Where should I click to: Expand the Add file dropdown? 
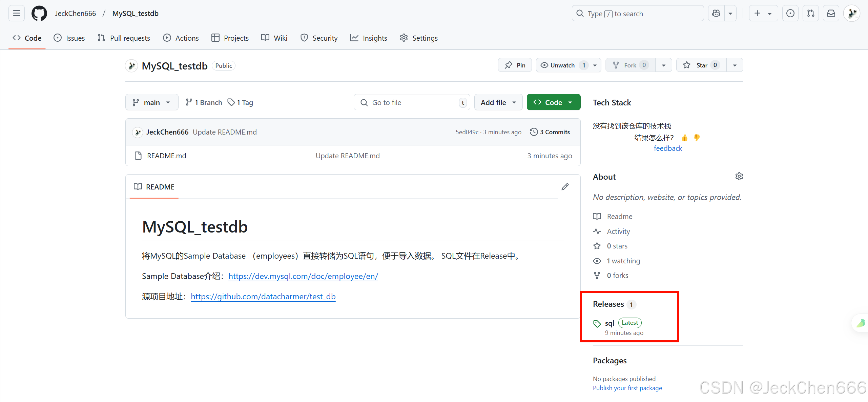coord(498,102)
